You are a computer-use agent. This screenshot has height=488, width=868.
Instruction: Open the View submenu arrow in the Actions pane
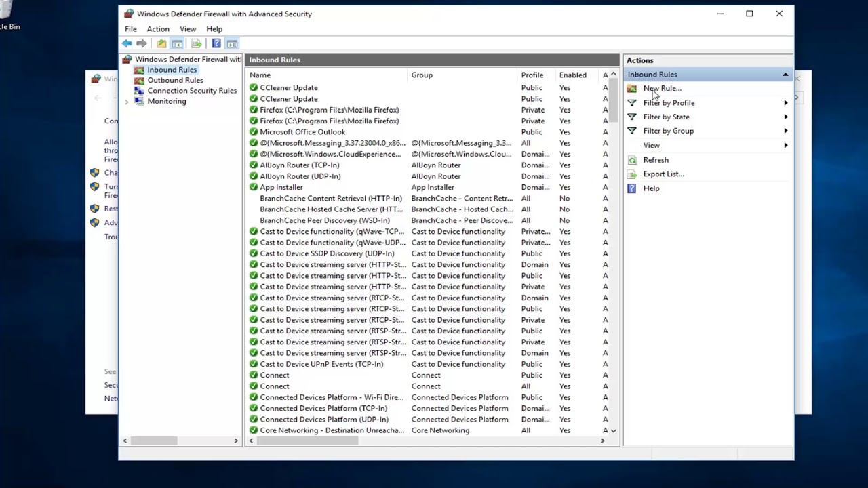(x=786, y=145)
